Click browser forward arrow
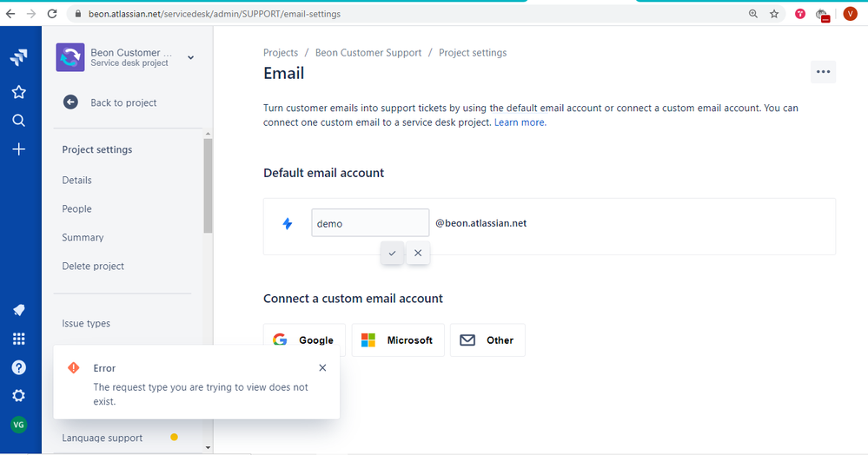Viewport: 868px width, 455px height. point(31,14)
